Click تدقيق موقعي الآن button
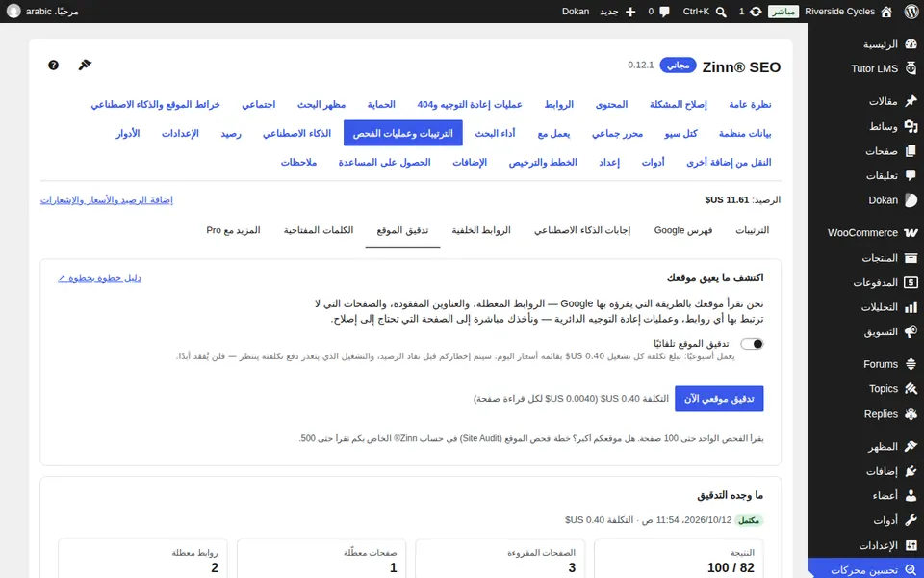 (x=719, y=399)
